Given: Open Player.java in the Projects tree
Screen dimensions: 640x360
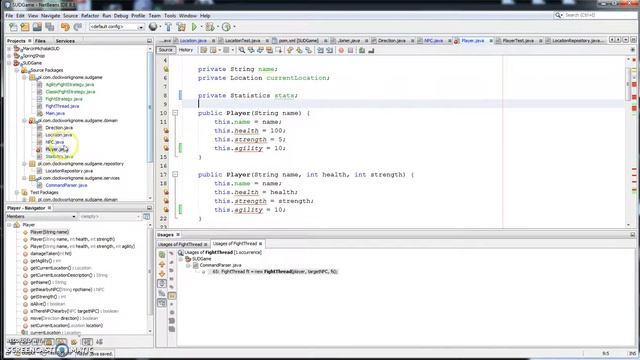Looking at the screenshot, I should coord(57,149).
